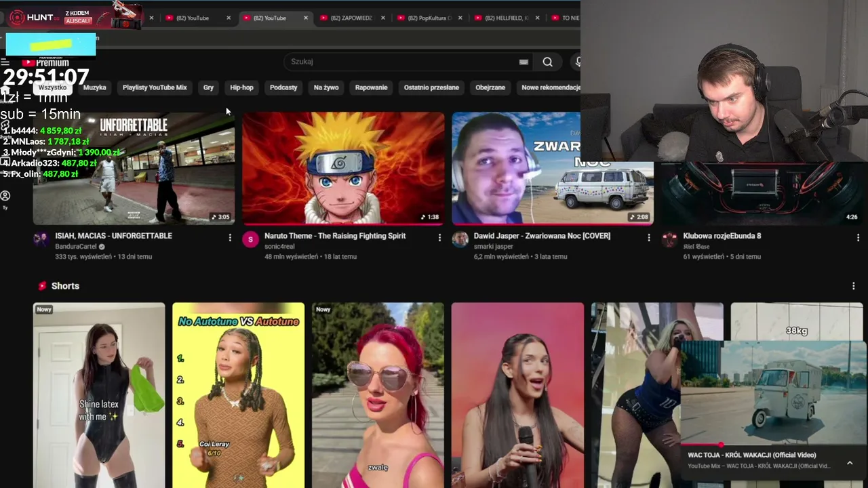Visit the sonic4real channel name link

[x=279, y=247]
